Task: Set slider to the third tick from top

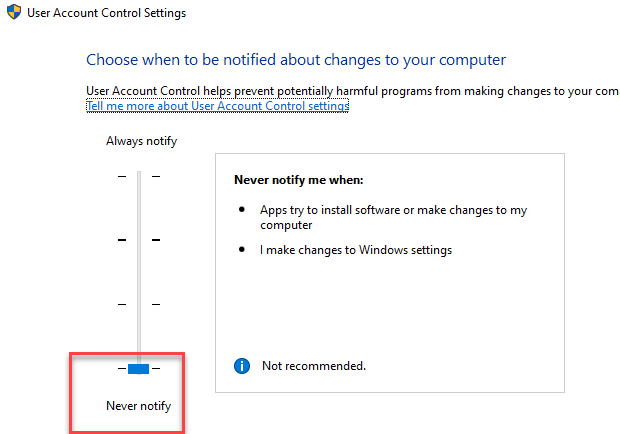Action: tap(139, 304)
